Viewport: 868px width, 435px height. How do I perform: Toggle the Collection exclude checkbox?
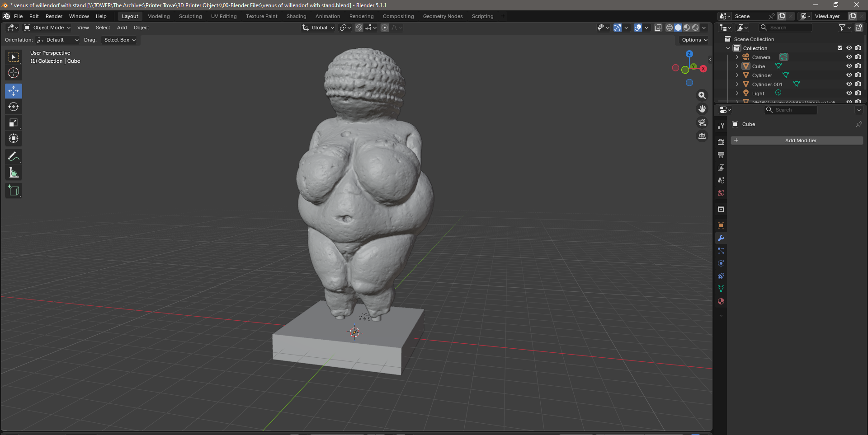840,48
